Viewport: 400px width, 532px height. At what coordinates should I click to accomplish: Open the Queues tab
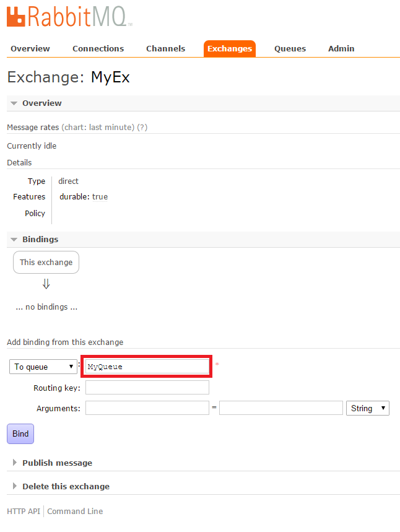click(x=290, y=49)
